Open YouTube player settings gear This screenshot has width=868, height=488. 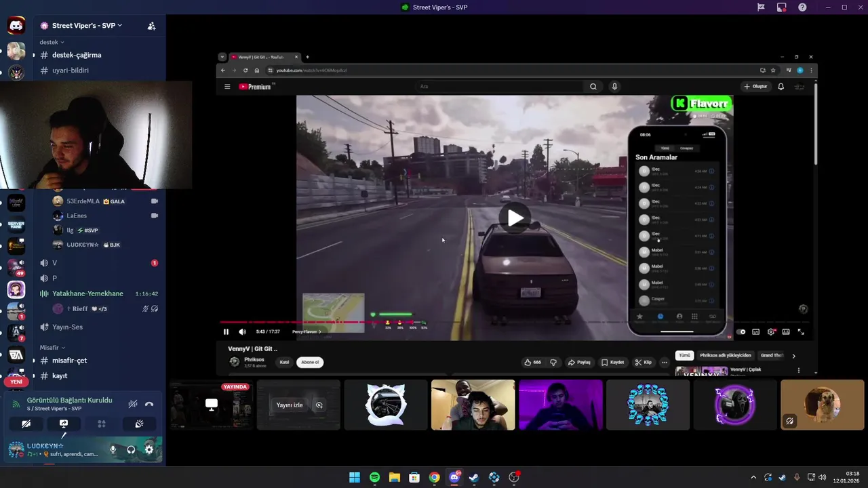(x=771, y=332)
